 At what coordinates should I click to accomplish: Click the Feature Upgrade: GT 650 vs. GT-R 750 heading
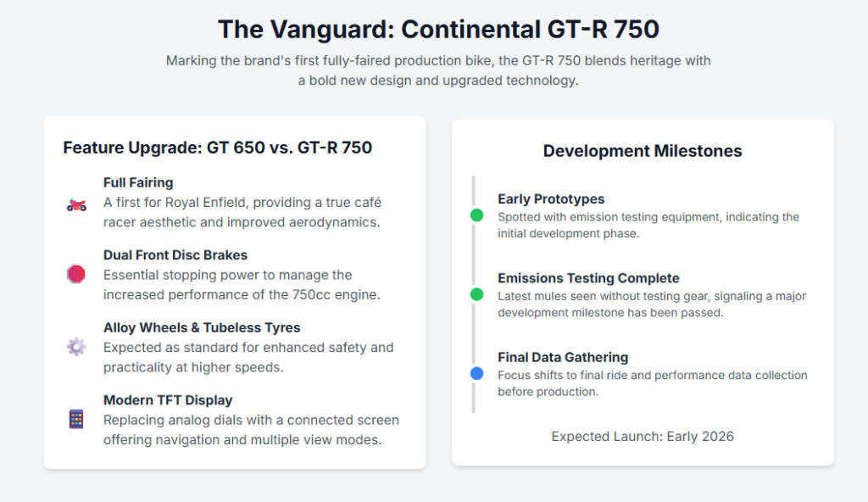point(218,148)
